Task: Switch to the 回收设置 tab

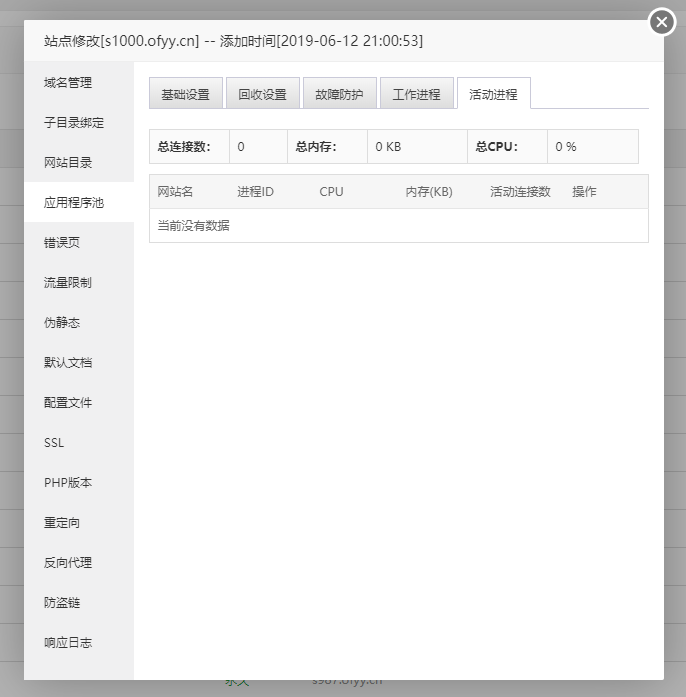Action: coord(262,94)
